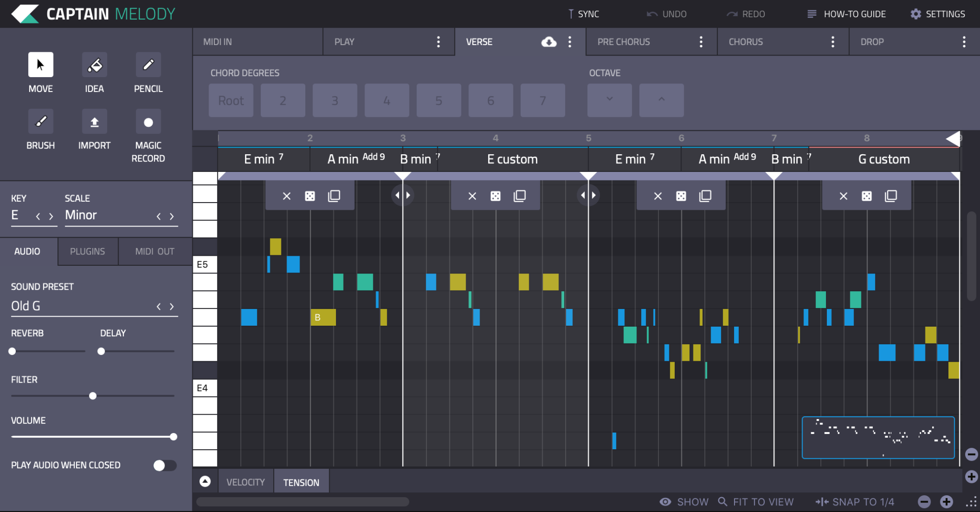This screenshot has height=512, width=980.
Task: Select the Idea tool
Action: point(94,65)
